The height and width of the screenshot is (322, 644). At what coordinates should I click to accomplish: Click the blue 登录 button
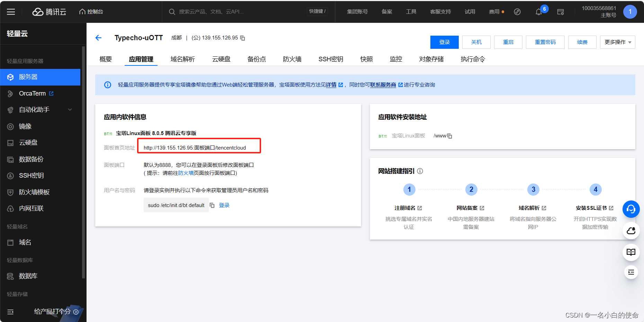[444, 42]
